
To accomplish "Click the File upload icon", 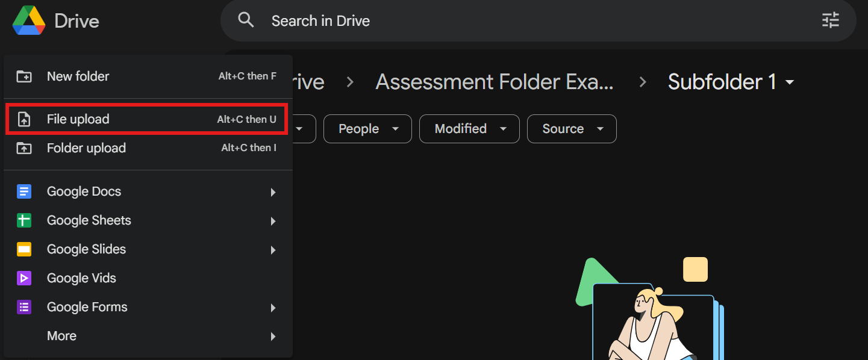I will pyautogui.click(x=25, y=119).
